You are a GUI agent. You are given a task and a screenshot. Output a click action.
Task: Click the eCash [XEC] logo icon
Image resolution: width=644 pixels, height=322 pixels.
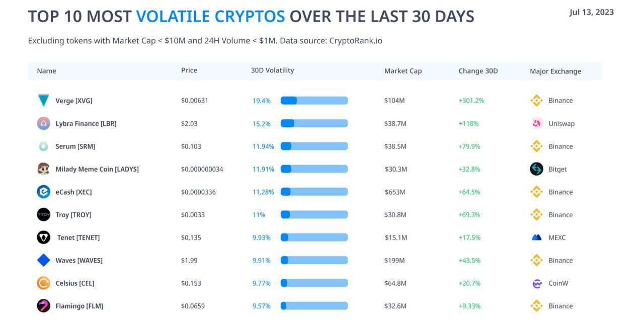[44, 192]
